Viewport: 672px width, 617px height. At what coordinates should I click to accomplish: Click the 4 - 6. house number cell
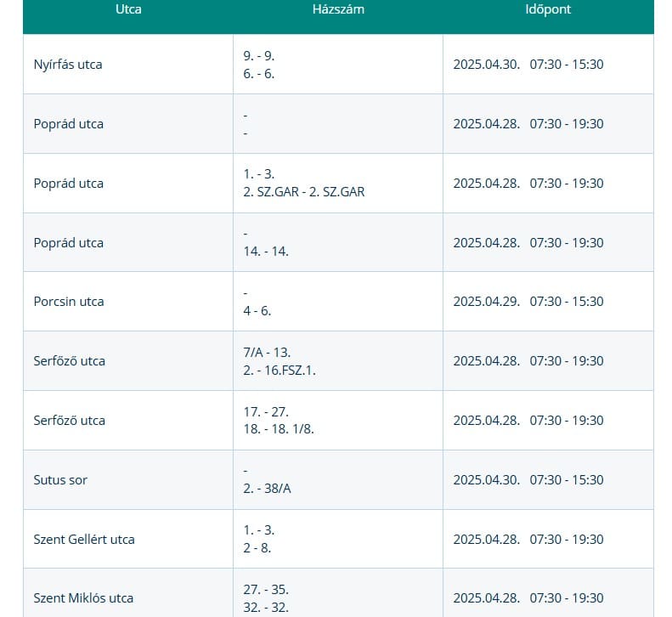pos(257,311)
